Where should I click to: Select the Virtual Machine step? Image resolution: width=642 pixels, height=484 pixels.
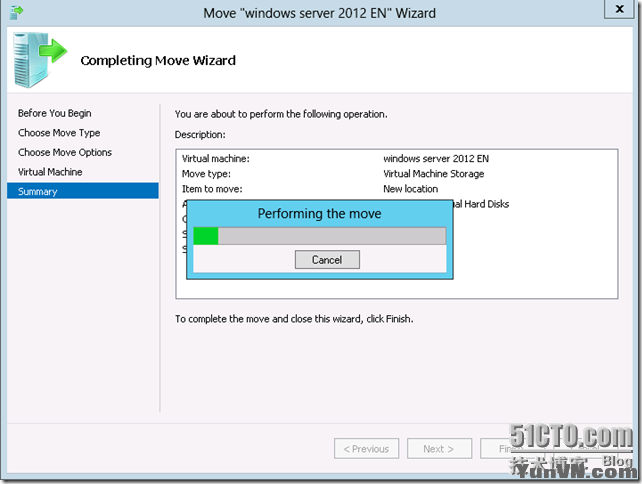[x=50, y=172]
